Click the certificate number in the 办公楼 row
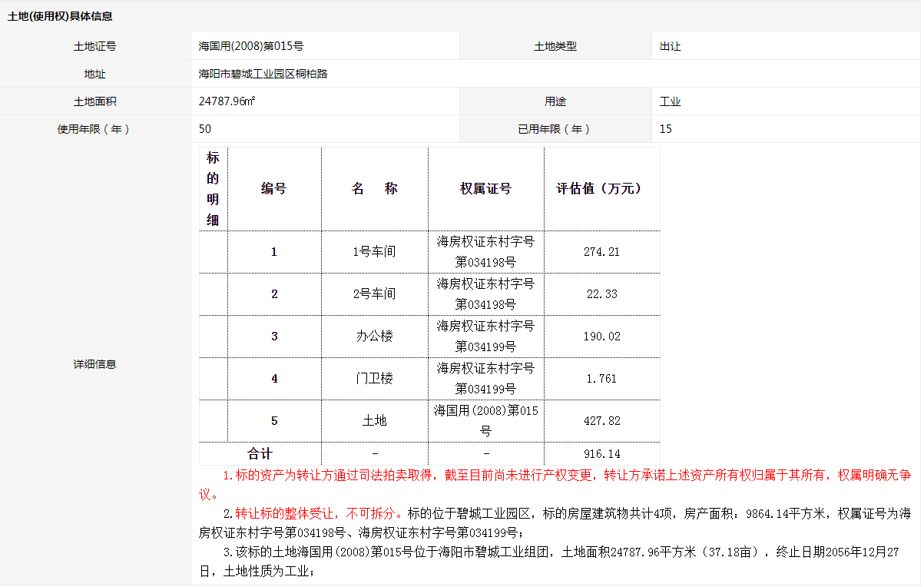 tap(486, 337)
